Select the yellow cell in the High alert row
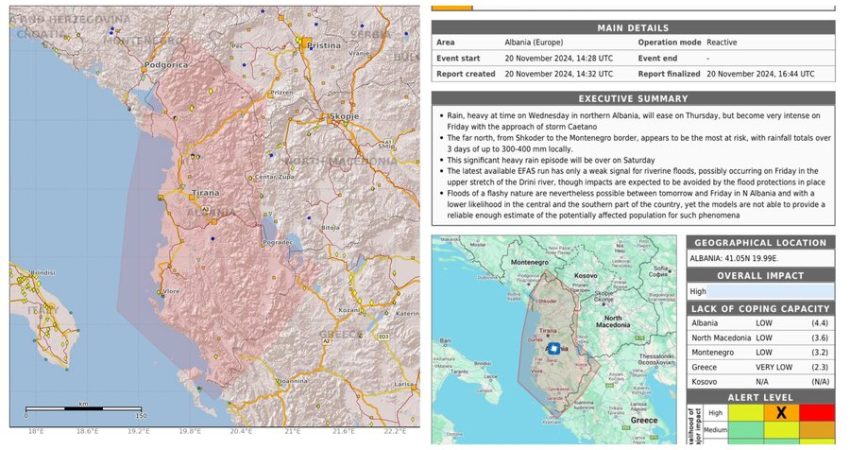Image resolution: width=850 pixels, height=450 pixels. 745,412
